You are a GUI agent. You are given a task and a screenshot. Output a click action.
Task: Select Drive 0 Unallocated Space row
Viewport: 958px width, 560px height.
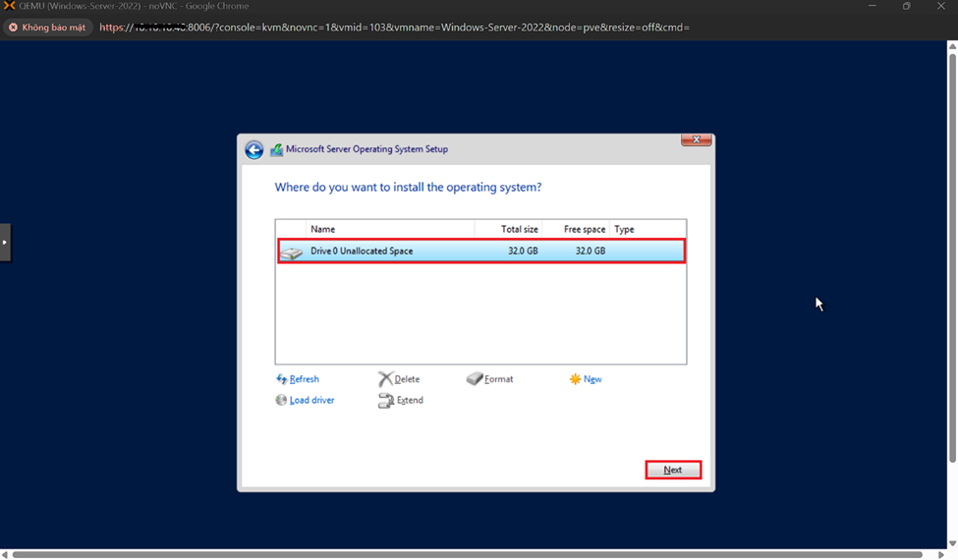pos(442,252)
